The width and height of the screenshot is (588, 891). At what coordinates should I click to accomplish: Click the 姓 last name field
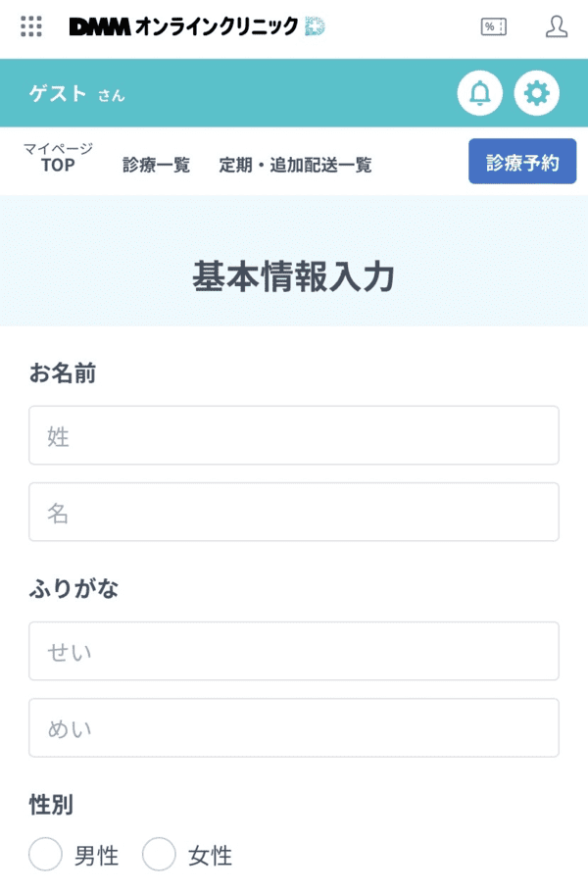(294, 435)
